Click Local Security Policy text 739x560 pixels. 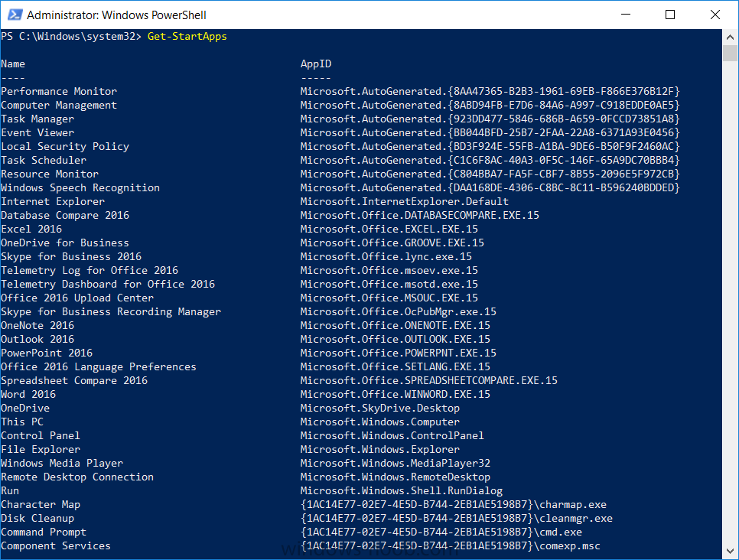pos(65,147)
